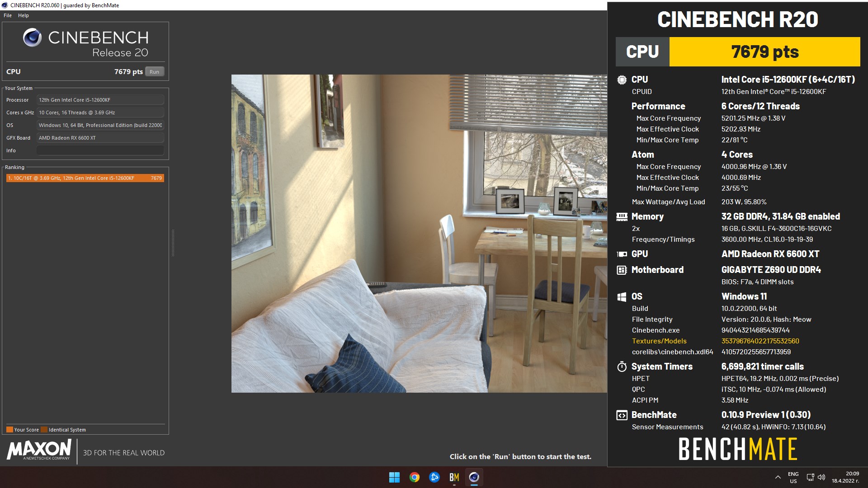Screen dimensions: 868x488
Task: Click the Your Score orange legend swatch
Action: click(x=9, y=430)
